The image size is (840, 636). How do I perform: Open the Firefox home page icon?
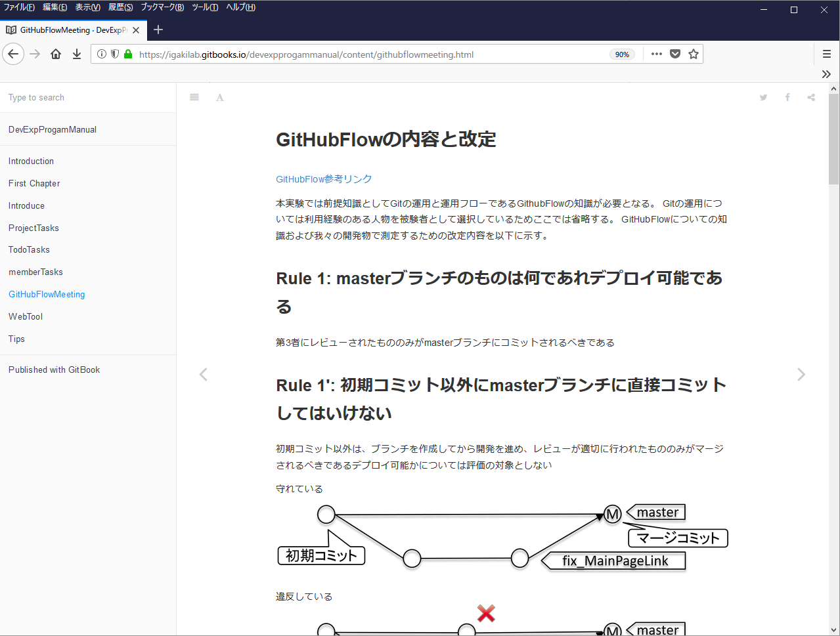(56, 54)
